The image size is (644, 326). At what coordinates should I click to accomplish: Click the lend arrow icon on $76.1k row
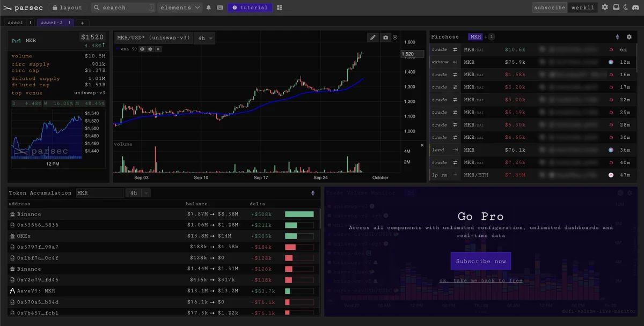(455, 150)
